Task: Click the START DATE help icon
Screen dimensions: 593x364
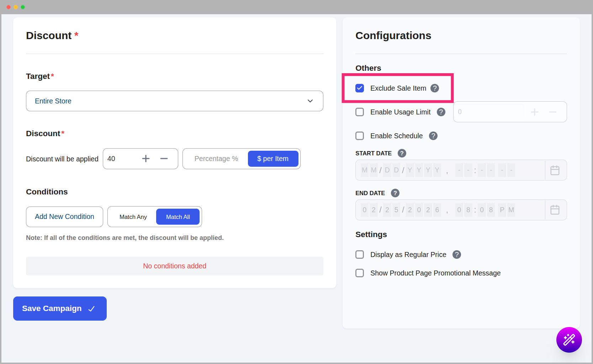Action: pyautogui.click(x=402, y=153)
